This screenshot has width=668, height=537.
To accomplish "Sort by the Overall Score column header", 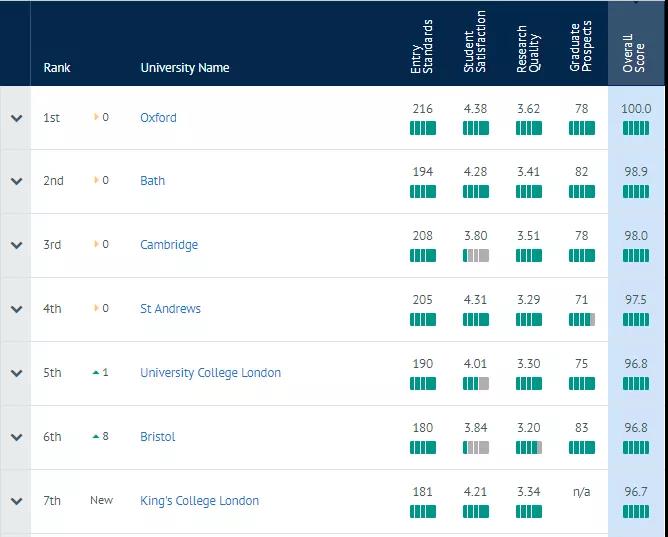I will click(x=633, y=53).
